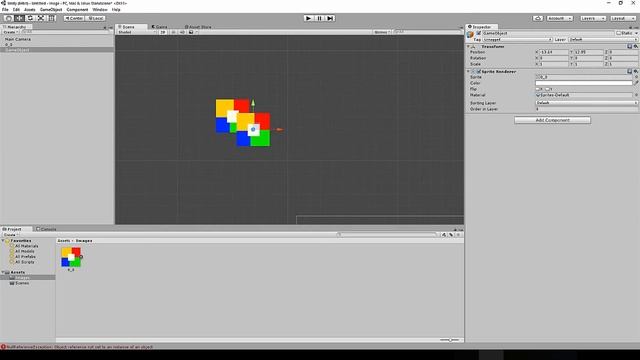Click Position Y input field
Image resolution: width=640 pixels, height=360 pixels.
(x=589, y=52)
